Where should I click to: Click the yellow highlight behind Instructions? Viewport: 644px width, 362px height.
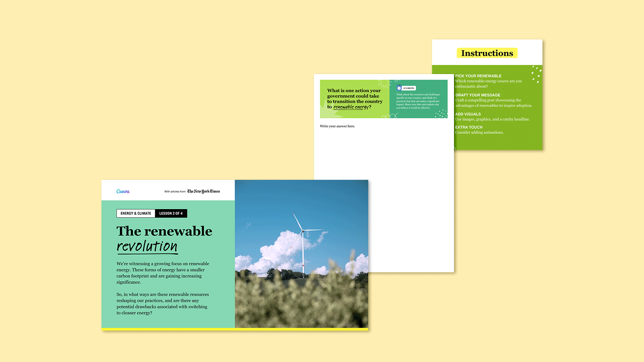tap(487, 53)
